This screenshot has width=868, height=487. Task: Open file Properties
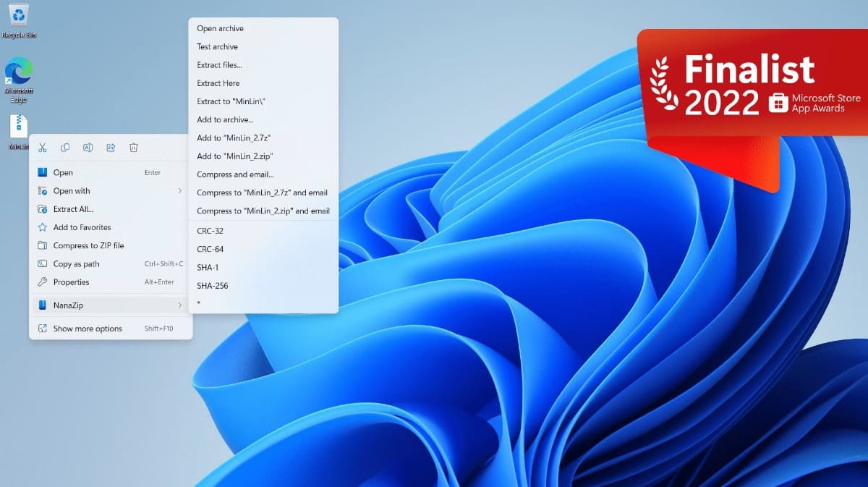pos(71,282)
